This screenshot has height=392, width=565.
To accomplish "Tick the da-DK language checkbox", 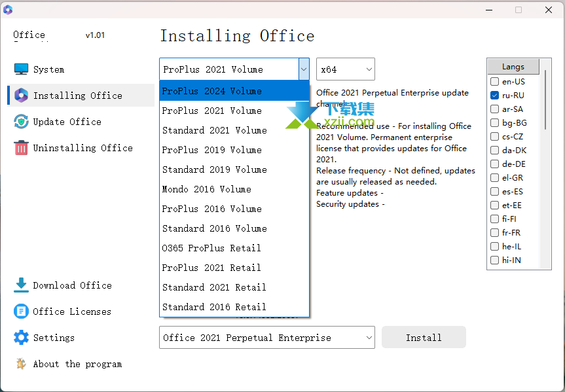I will 495,151.
